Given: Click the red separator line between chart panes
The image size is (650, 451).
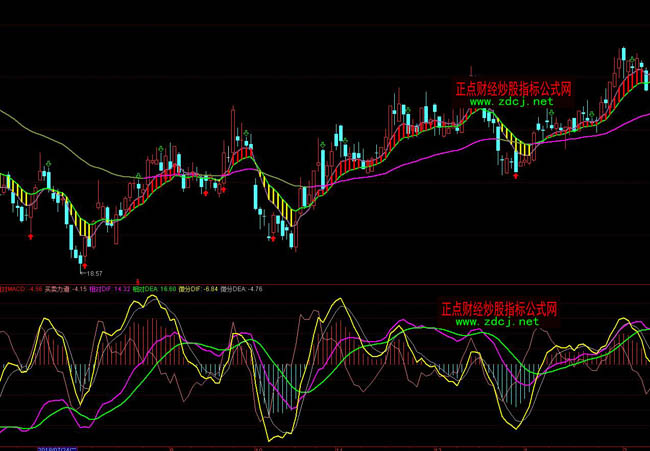Looking at the screenshot, I should point(325,284).
